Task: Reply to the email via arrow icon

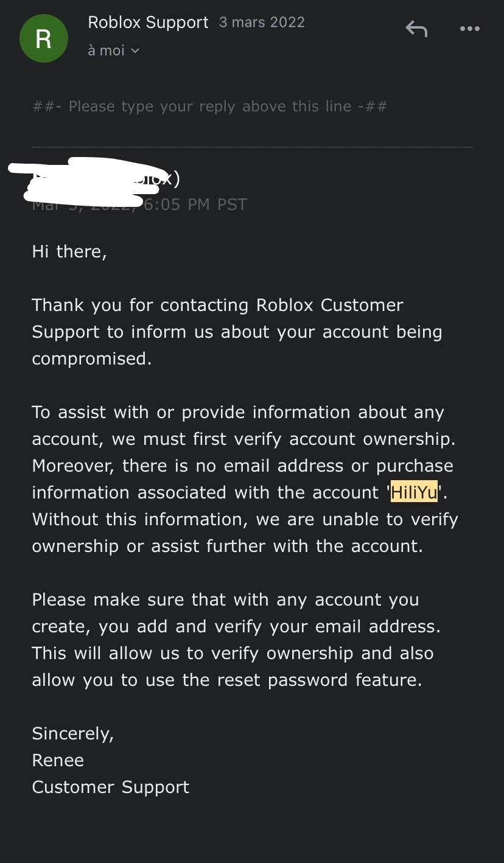Action: [416, 29]
